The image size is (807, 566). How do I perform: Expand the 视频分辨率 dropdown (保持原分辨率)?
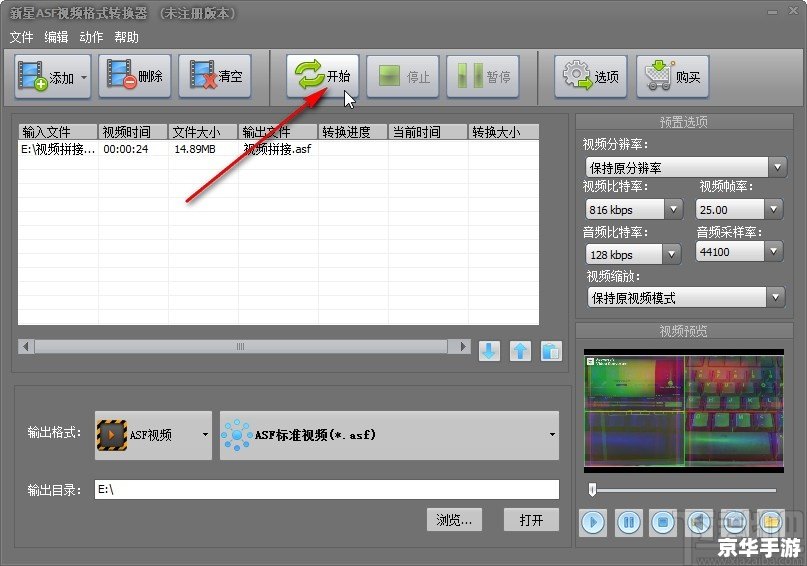(777, 167)
